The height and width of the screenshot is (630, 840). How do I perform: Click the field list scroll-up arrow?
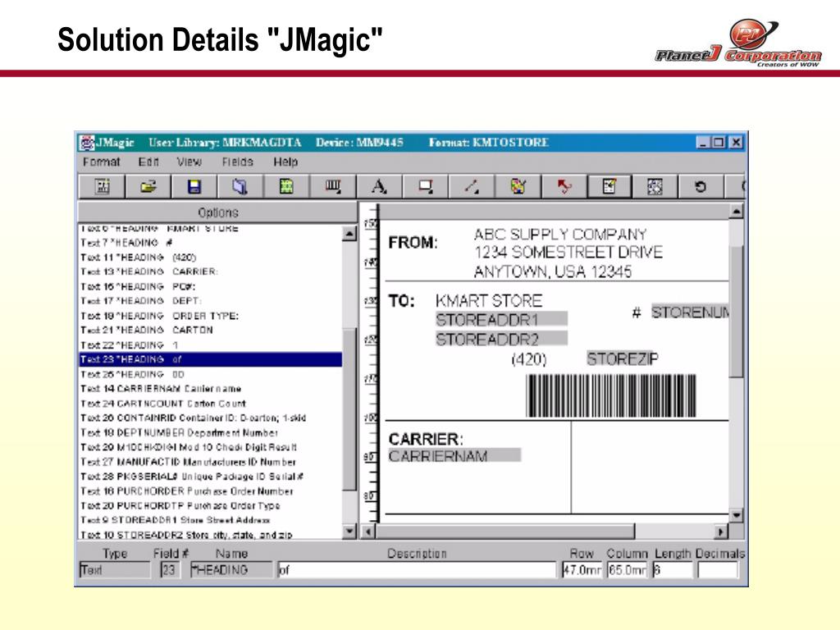coord(349,234)
